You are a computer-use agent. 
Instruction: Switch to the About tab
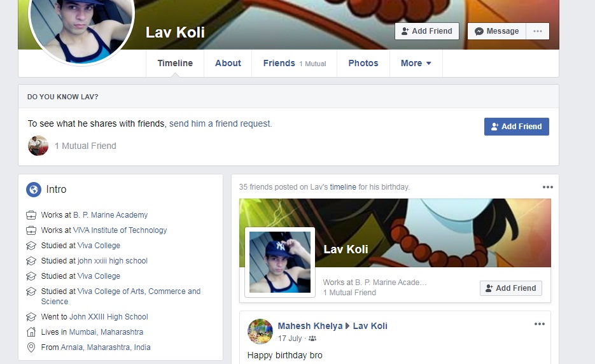(228, 63)
